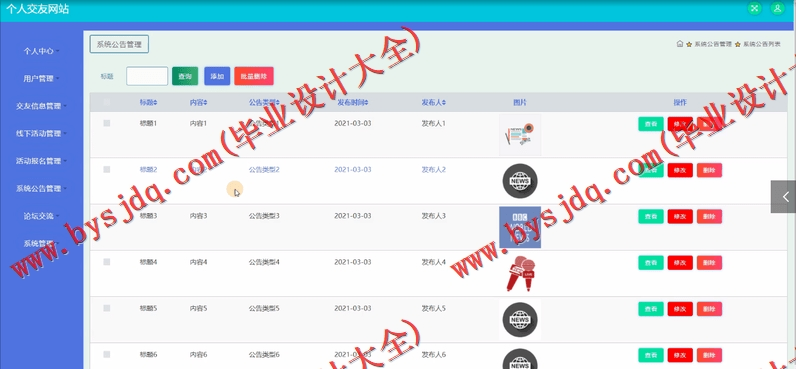The width and height of the screenshot is (796, 369).
Task: View the 标题5 row with 查看
Action: 651,309
